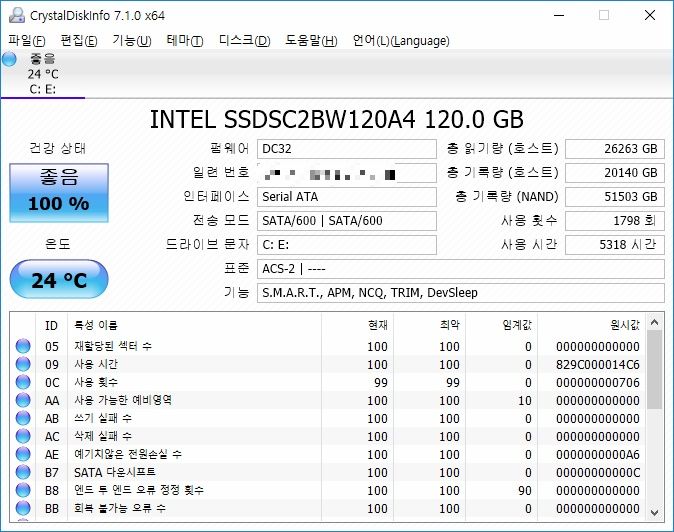
Task: Click the status orb for ID 05
Action: [23, 346]
